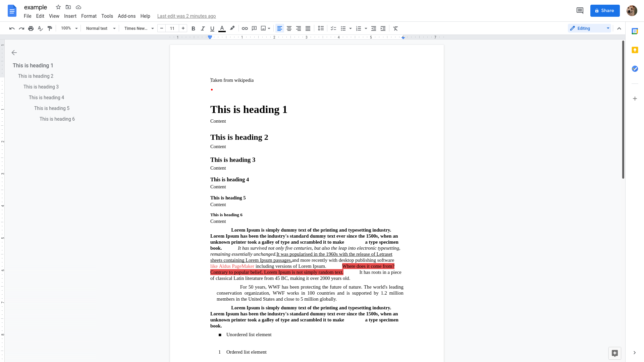This screenshot has width=644, height=362.
Task: Open the Normal text style dropdown
Action: (101, 28)
